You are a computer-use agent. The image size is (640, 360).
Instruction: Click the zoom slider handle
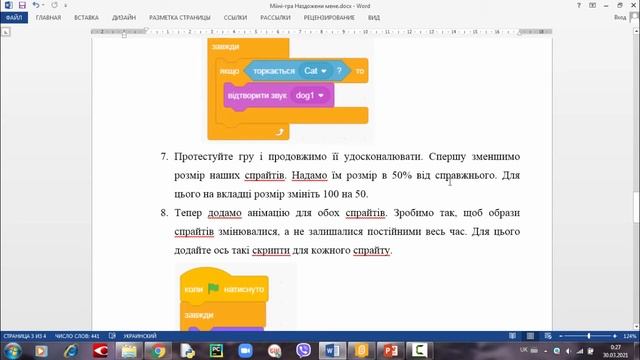coord(589,336)
